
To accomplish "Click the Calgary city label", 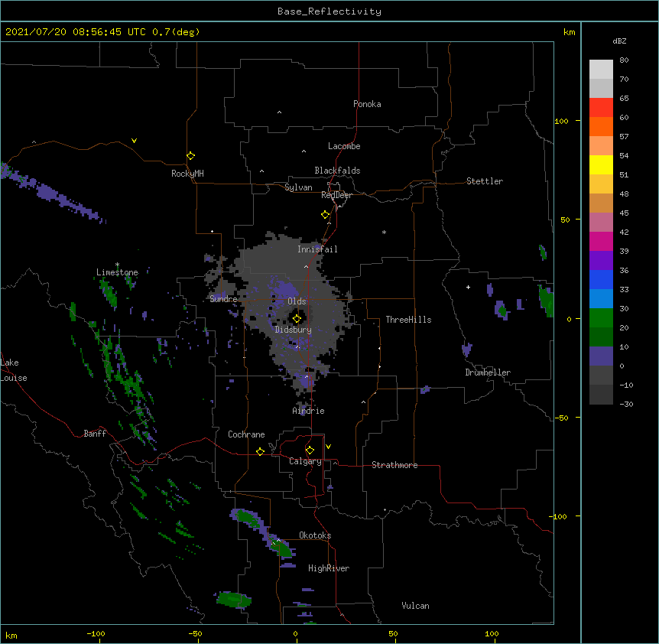I will [305, 461].
